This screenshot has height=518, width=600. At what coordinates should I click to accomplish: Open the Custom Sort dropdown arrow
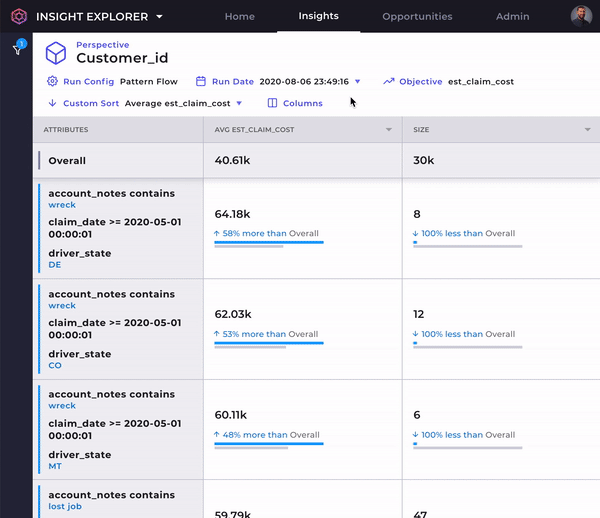tap(239, 103)
